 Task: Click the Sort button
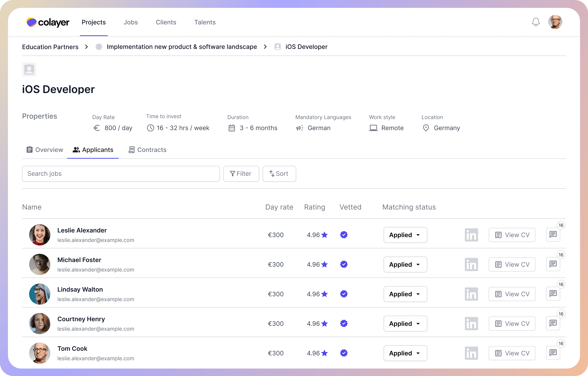(279, 174)
